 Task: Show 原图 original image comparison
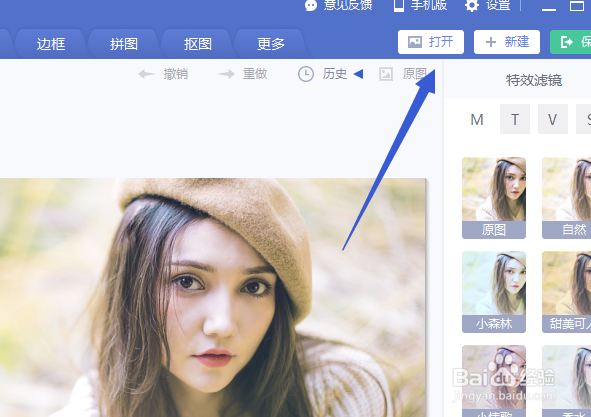point(403,74)
